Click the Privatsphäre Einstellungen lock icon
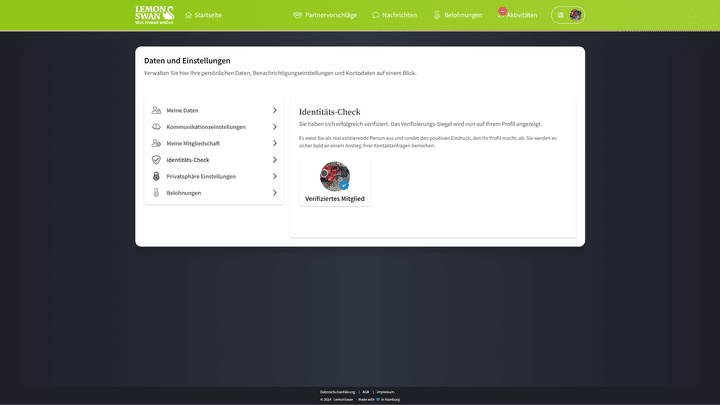This screenshot has height=405, width=720. (156, 176)
